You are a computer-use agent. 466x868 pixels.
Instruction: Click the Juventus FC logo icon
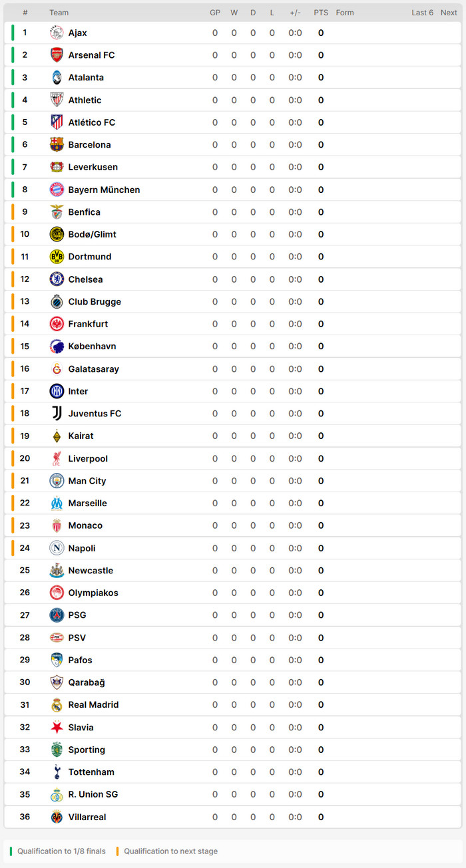tap(57, 414)
